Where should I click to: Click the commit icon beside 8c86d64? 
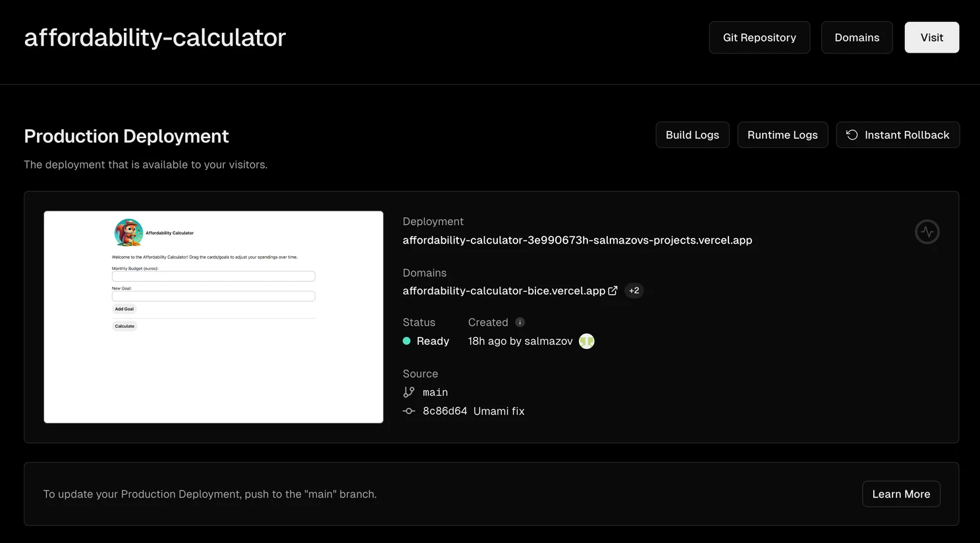pyautogui.click(x=409, y=411)
